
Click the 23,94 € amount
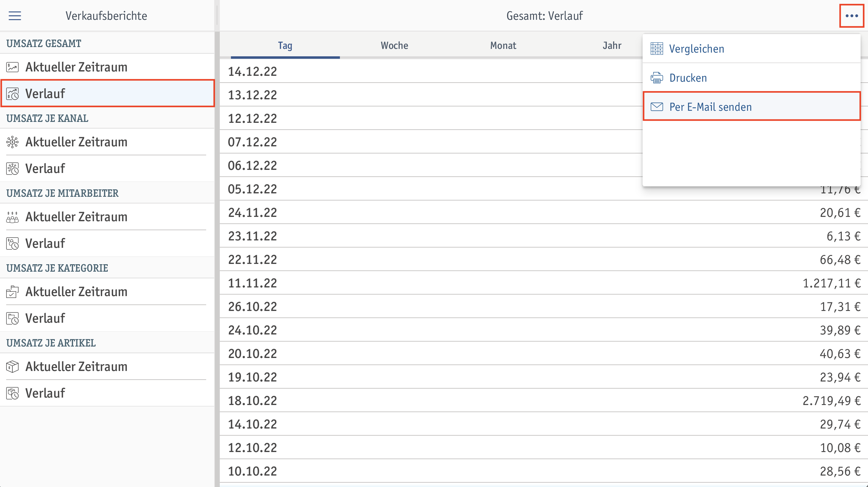[x=840, y=377]
